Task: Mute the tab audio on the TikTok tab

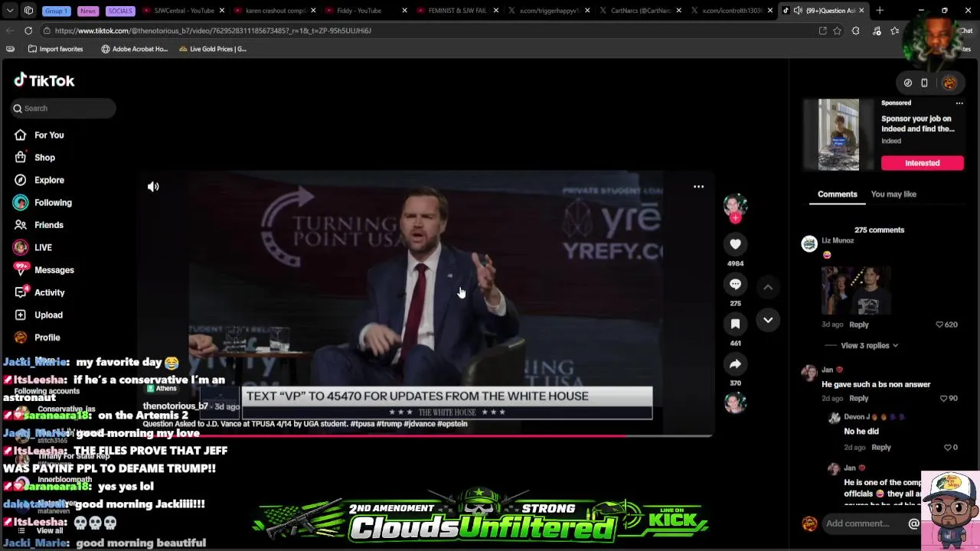Action: click(798, 11)
